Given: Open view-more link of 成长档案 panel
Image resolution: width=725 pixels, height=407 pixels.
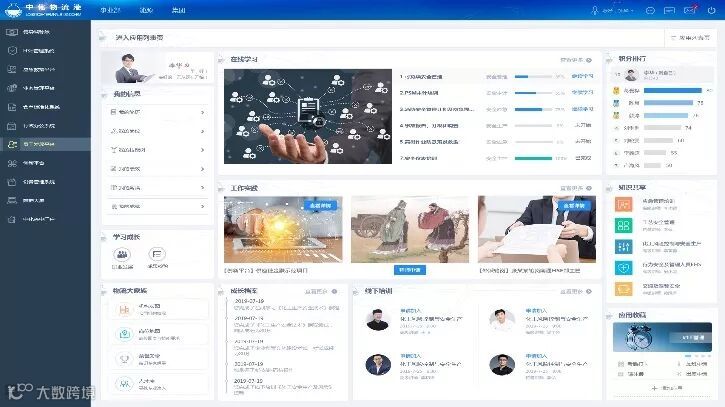Looking at the screenshot, I should click(x=320, y=291).
